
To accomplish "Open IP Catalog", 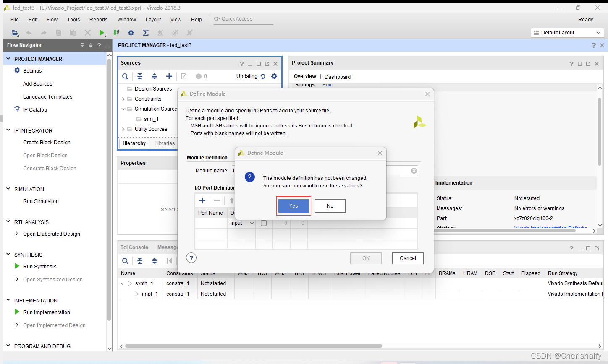I will [35, 110].
